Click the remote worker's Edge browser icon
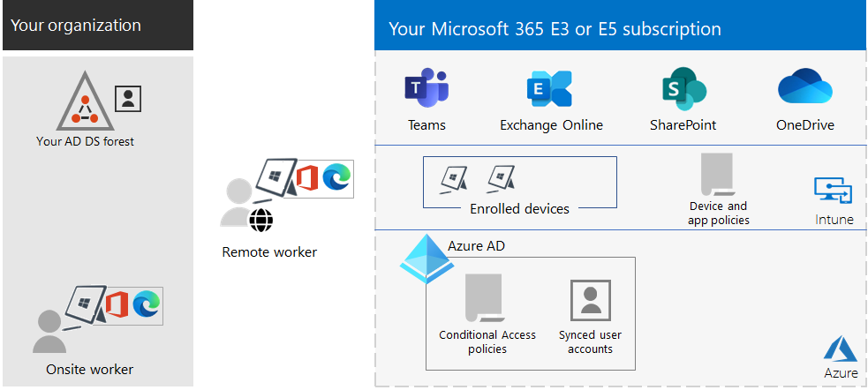Image resolution: width=868 pixels, height=390 pixels. pyautogui.click(x=336, y=179)
